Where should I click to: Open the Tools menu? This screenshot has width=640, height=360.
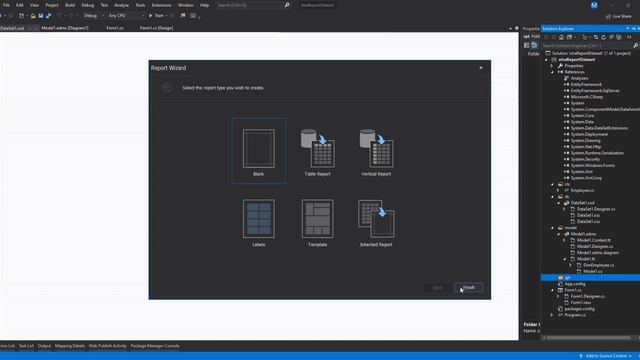(x=140, y=5)
